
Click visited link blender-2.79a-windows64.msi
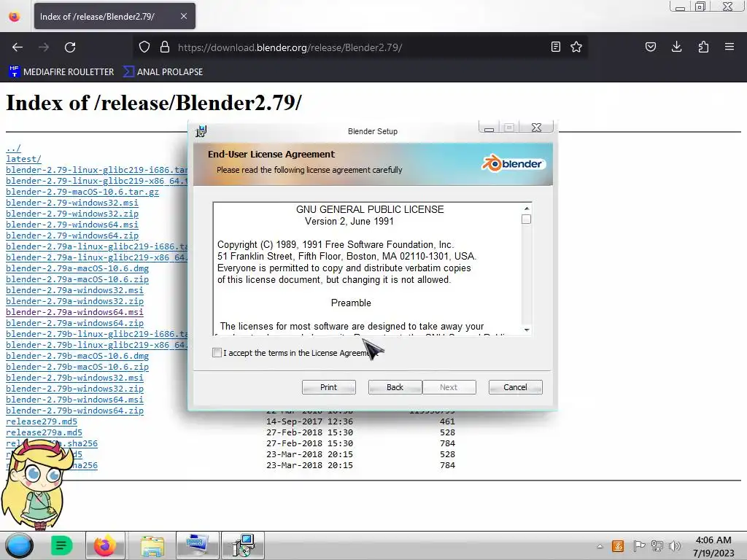pos(75,312)
